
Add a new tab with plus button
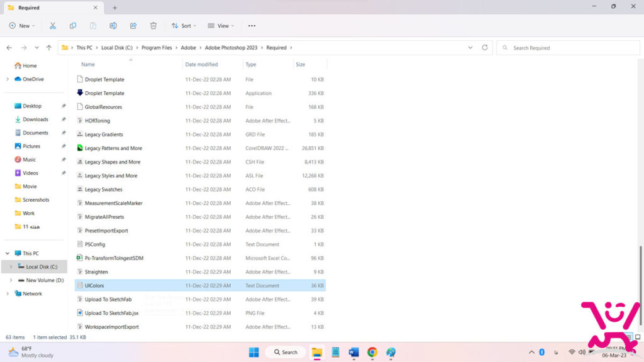click(x=114, y=8)
